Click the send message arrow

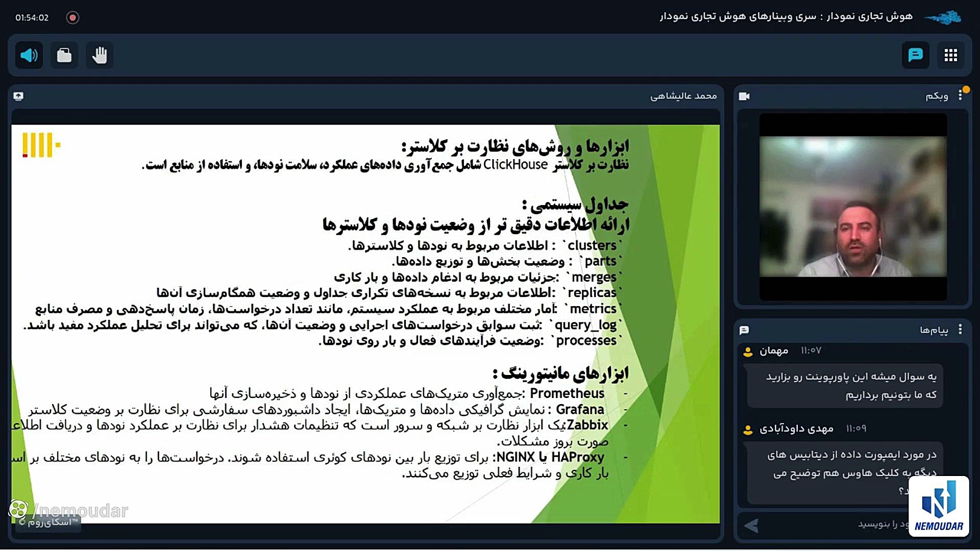tap(751, 525)
